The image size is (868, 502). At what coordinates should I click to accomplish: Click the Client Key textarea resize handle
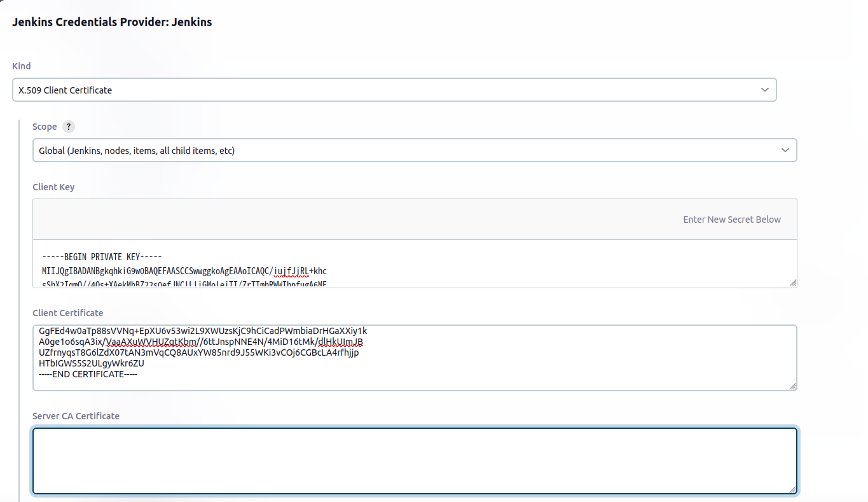[x=792, y=283]
